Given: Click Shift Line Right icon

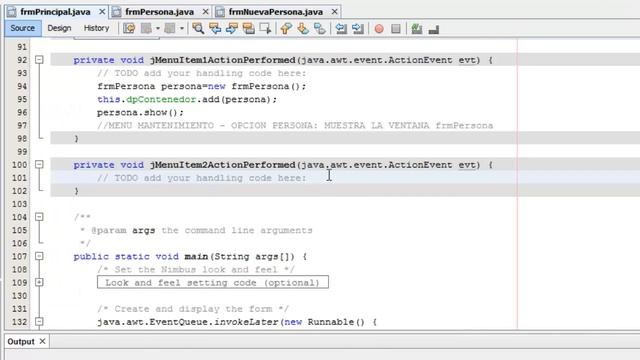Looking at the screenshot, I should 358,28.
